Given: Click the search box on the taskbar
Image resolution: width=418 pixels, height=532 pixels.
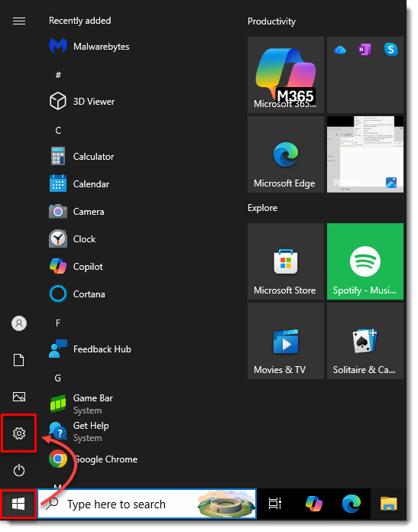Looking at the screenshot, I should click(x=147, y=504).
